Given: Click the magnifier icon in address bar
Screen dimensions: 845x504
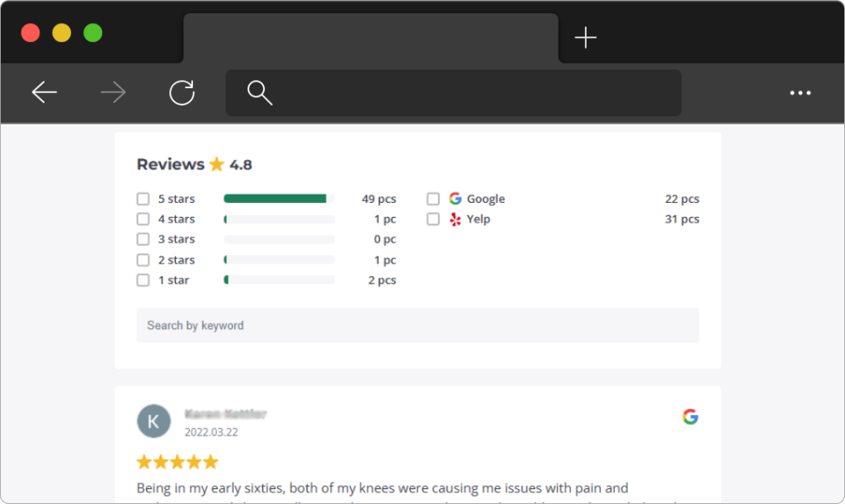Looking at the screenshot, I should coord(260,92).
